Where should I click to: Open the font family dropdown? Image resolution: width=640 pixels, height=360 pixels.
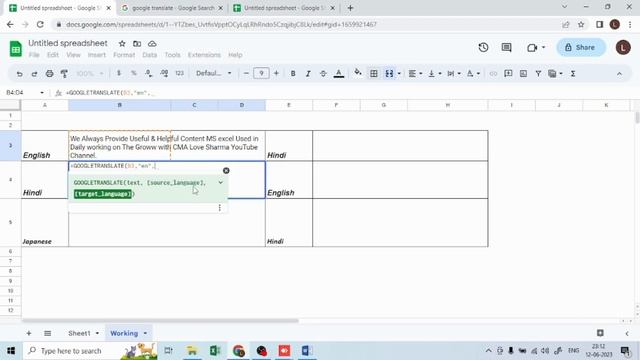click(213, 73)
